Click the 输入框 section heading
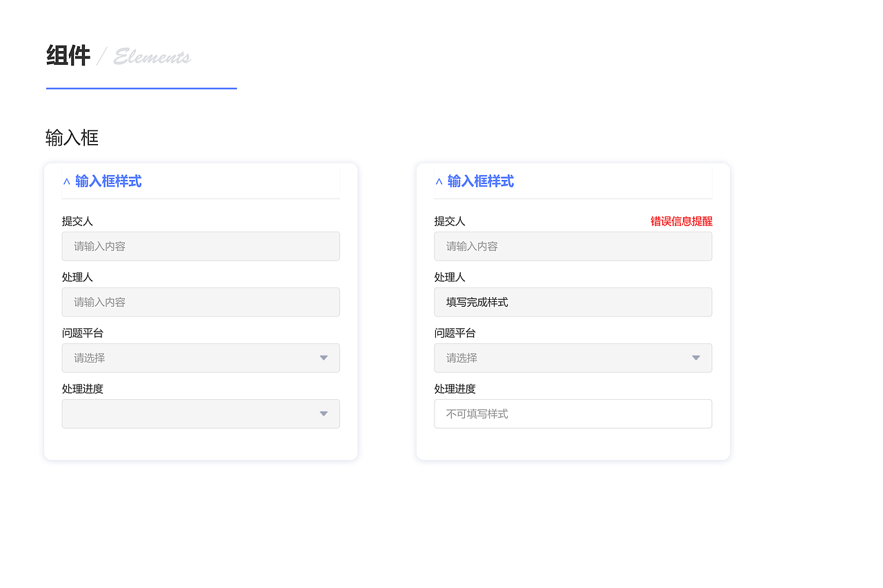This screenshot has width=883, height=588. (x=71, y=138)
